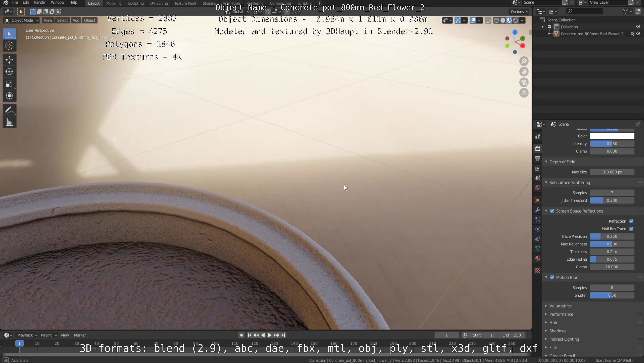Image resolution: width=644 pixels, height=363 pixels.
Task: Open the Object Mode dropdown
Action: tap(22, 20)
